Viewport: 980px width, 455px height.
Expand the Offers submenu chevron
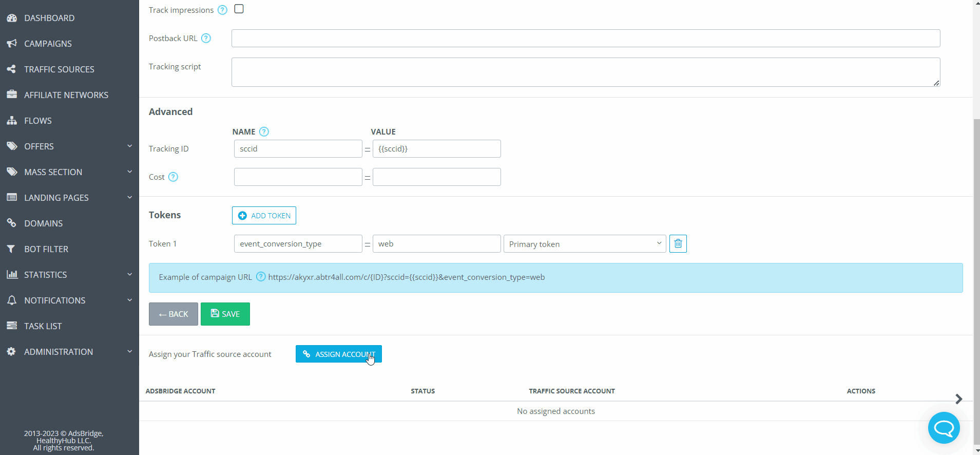[x=129, y=146]
